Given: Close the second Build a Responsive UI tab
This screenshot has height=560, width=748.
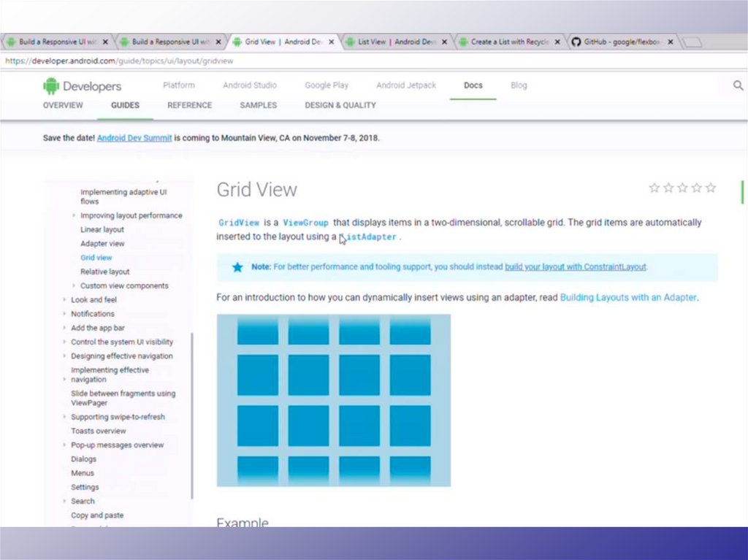Looking at the screenshot, I should pyautogui.click(x=218, y=42).
